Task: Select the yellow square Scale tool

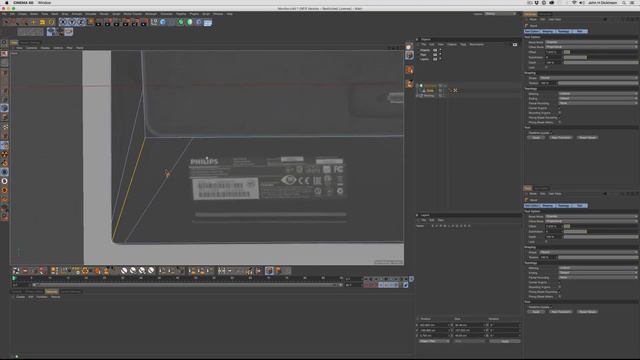Action: coord(42,22)
